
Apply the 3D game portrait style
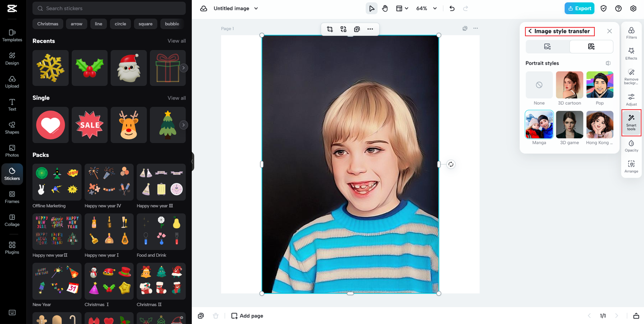tap(569, 124)
